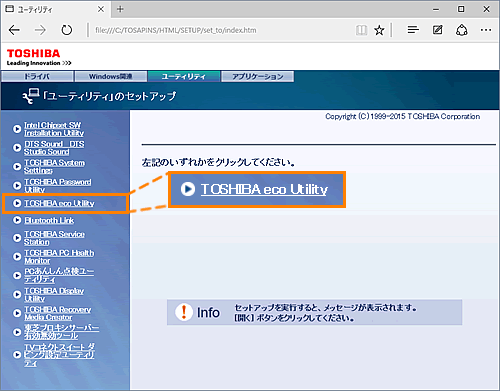The image size is (500, 391).
Task: Click the Copyright TOSHIBA Corporation text
Action: 403,116
